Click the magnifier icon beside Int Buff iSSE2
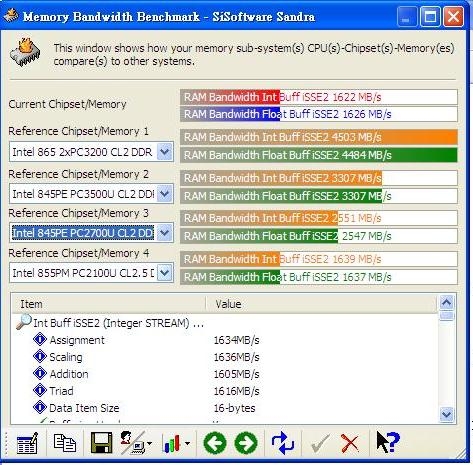The image size is (473, 465). coord(24,322)
